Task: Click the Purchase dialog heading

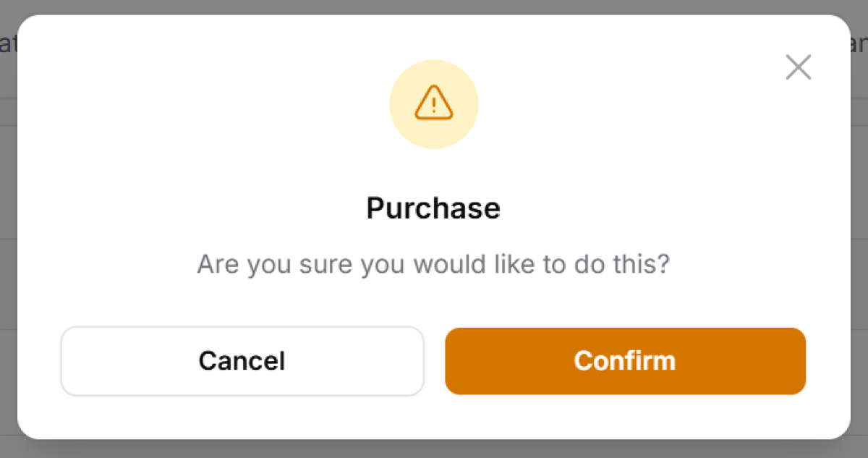Action: (433, 208)
